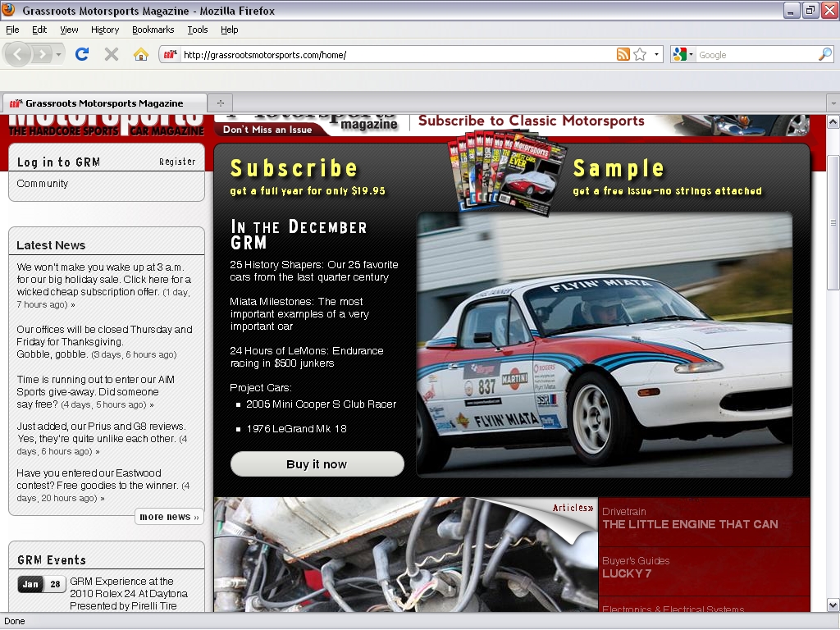Viewport: 840px width, 630px height.
Task: Open the list all tabs dropdown
Action: point(833,103)
